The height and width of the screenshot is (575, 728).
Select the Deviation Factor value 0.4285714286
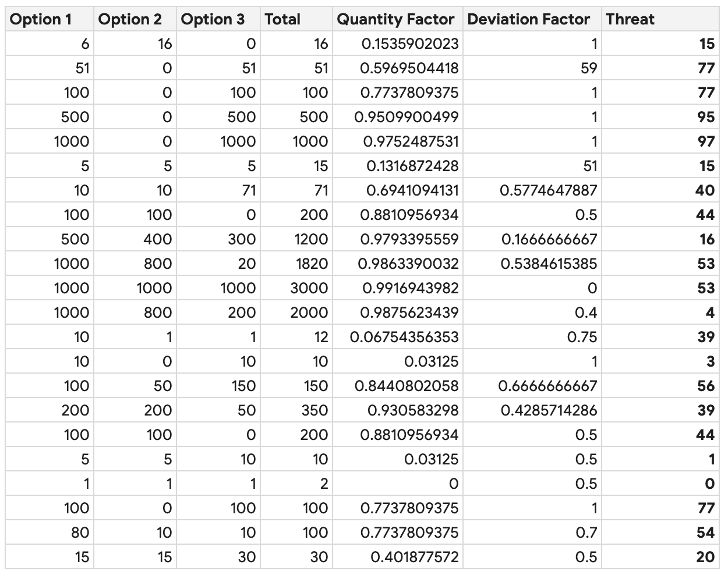point(548,410)
